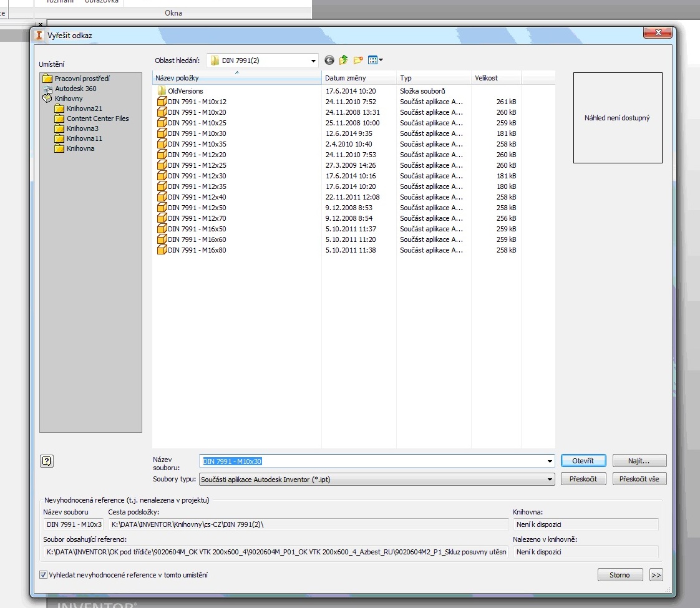Click the Přeskočit button

(x=583, y=479)
